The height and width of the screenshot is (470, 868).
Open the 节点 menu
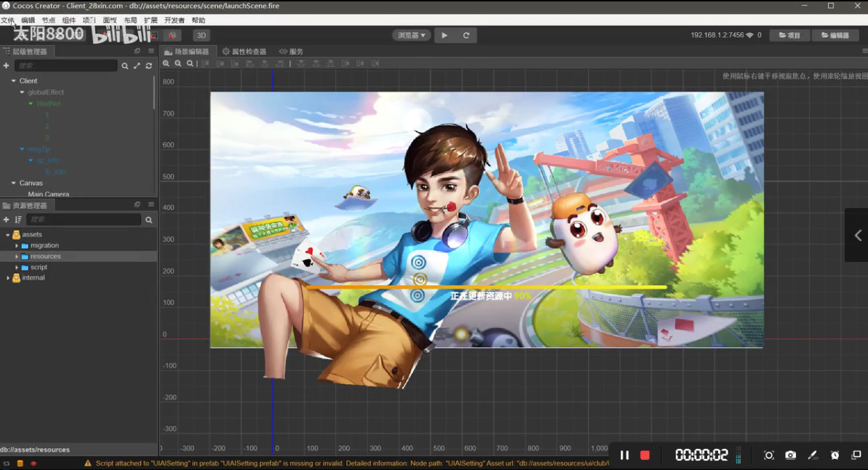pos(48,20)
